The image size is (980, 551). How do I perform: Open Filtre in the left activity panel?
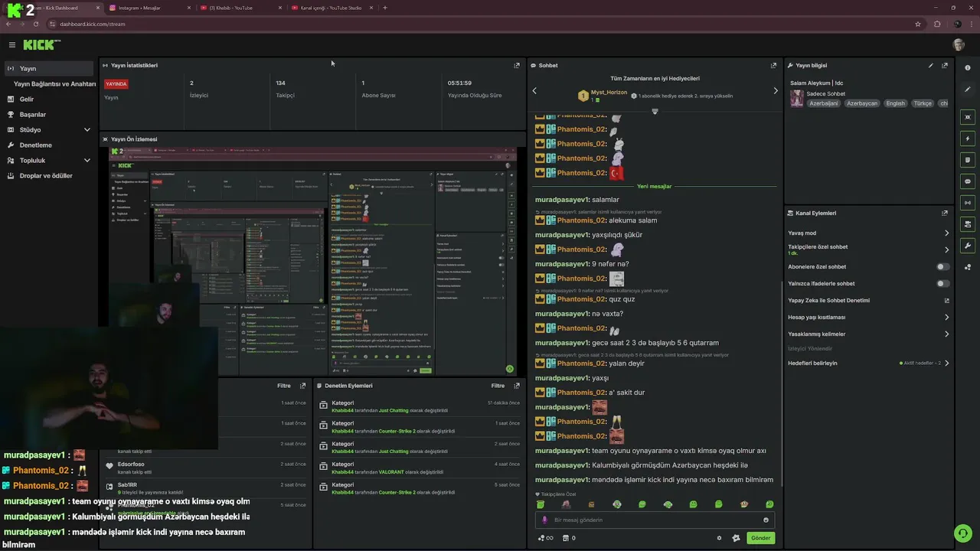tap(283, 386)
